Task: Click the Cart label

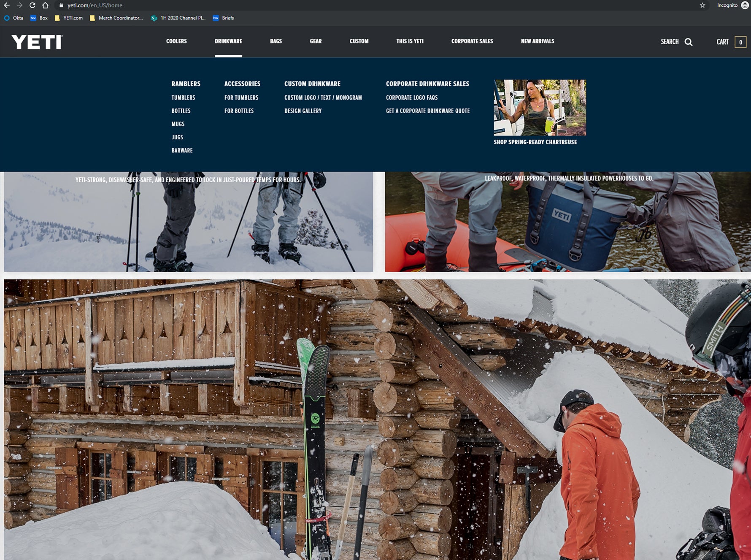Action: [x=722, y=42]
